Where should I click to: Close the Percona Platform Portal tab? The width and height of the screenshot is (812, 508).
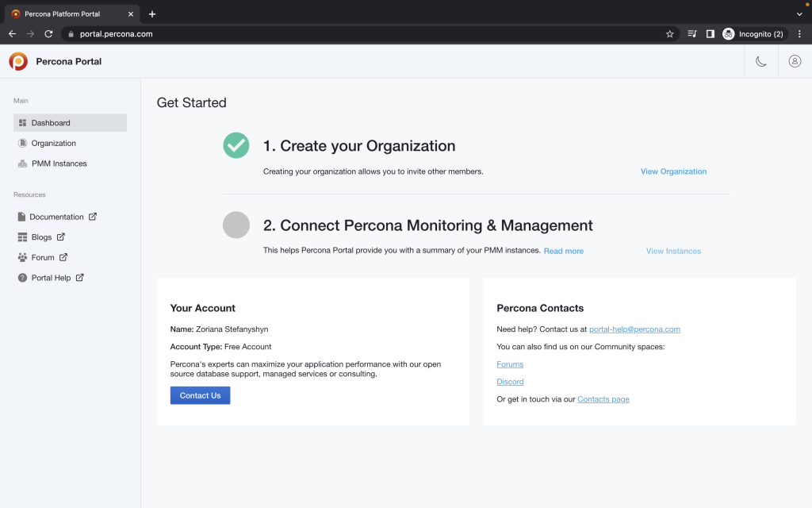coord(131,14)
